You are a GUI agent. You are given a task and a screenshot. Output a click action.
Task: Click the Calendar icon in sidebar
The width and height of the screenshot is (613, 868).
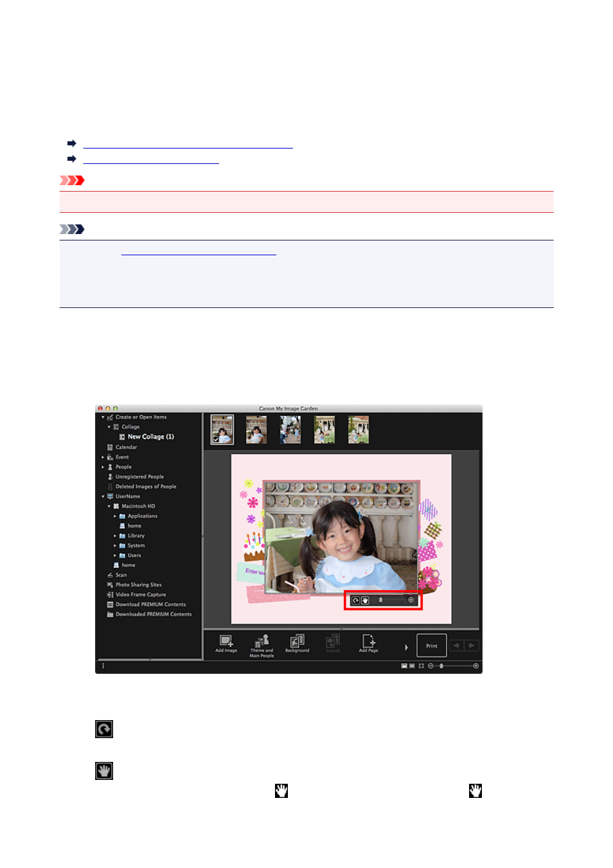click(110, 447)
